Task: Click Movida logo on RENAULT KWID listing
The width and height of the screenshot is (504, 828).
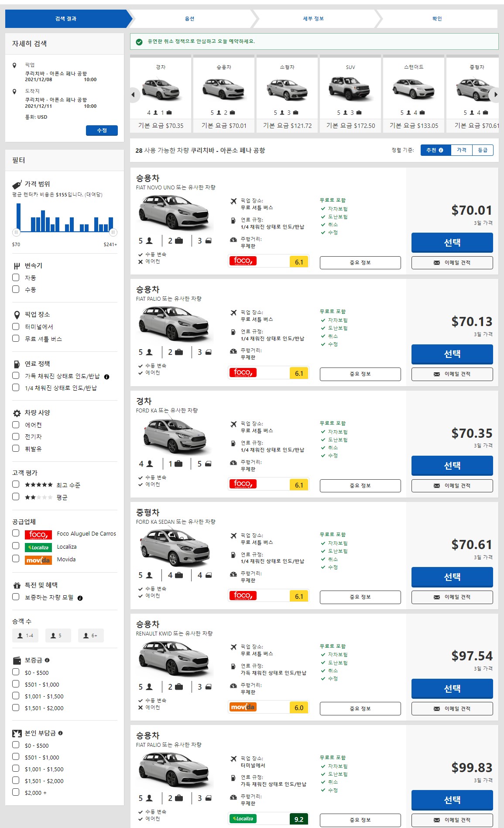Action: click(243, 707)
